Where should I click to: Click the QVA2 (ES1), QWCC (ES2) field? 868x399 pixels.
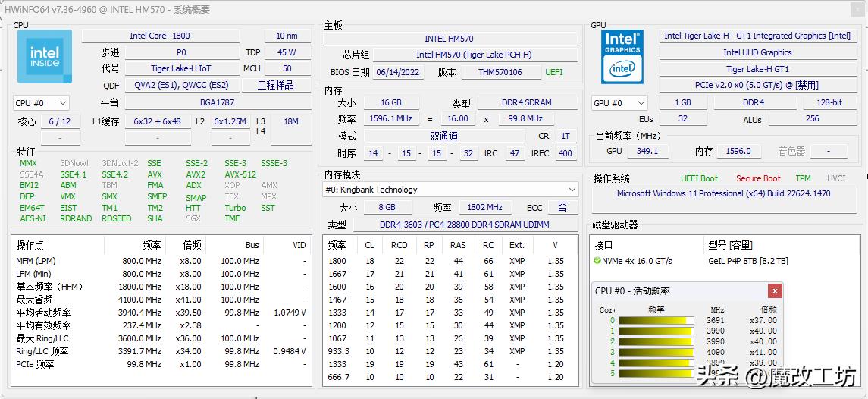(181, 86)
